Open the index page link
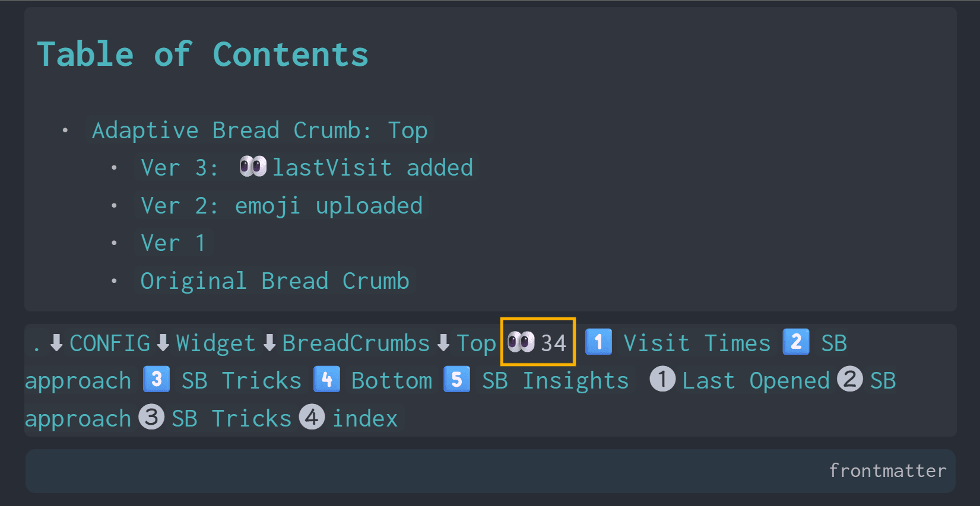Screen dimensions: 980x506 [x=365, y=418]
